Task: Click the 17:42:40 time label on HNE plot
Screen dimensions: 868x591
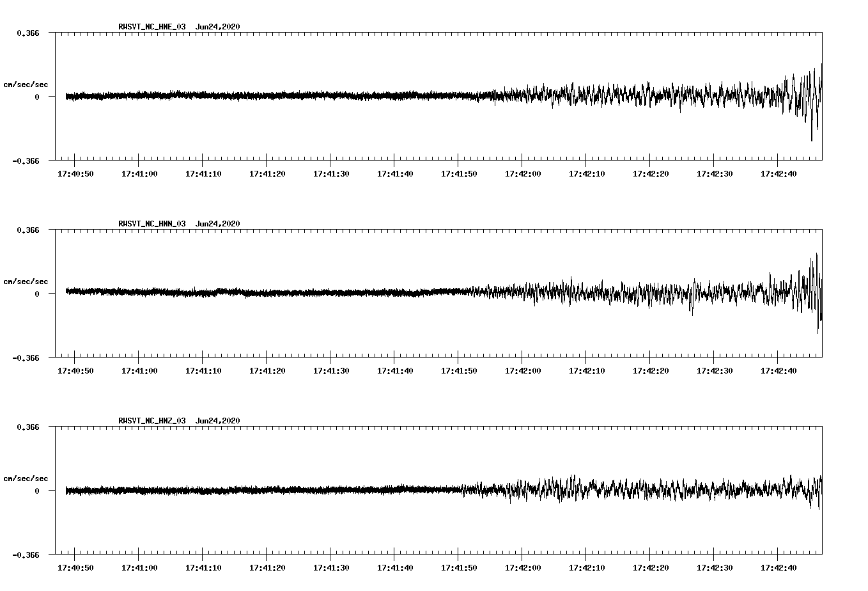Action: pyautogui.click(x=779, y=174)
